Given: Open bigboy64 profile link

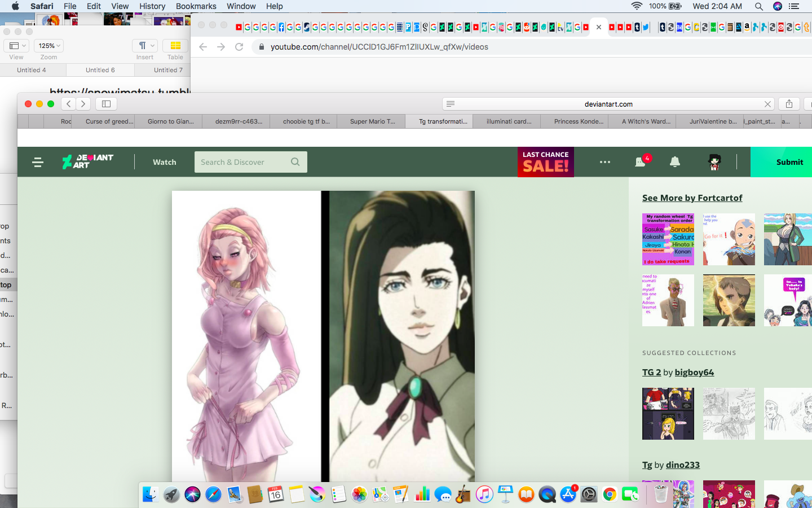Looking at the screenshot, I should 694,373.
